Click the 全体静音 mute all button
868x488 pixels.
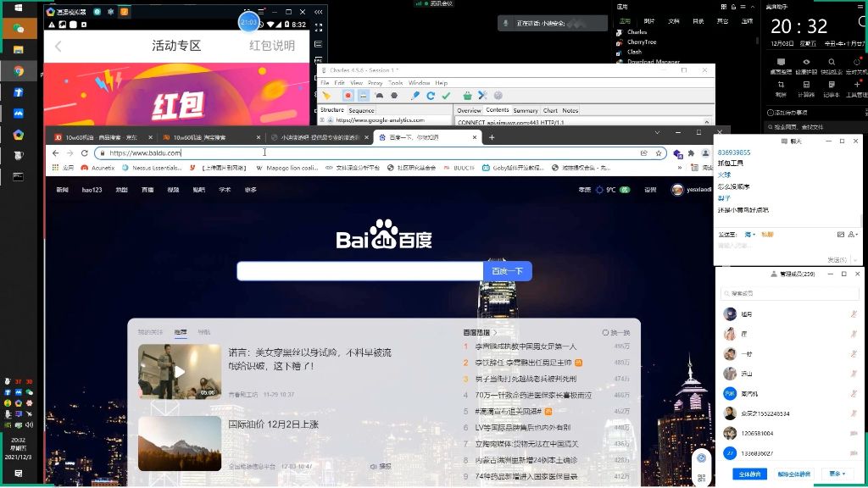750,474
